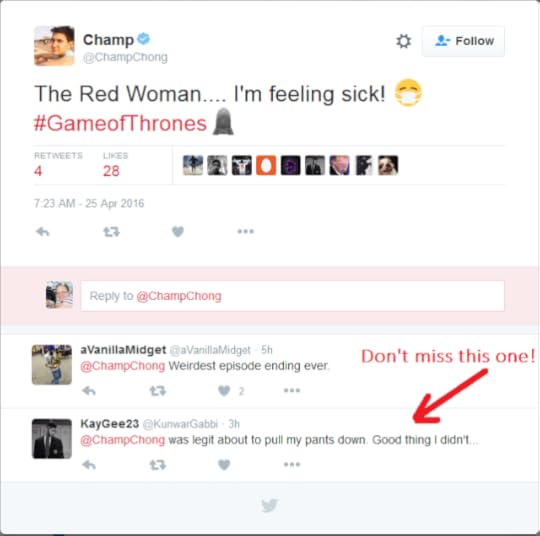This screenshot has width=540, height=536.
Task: Open the gear settings menu on Champ's tweet
Action: 403,41
